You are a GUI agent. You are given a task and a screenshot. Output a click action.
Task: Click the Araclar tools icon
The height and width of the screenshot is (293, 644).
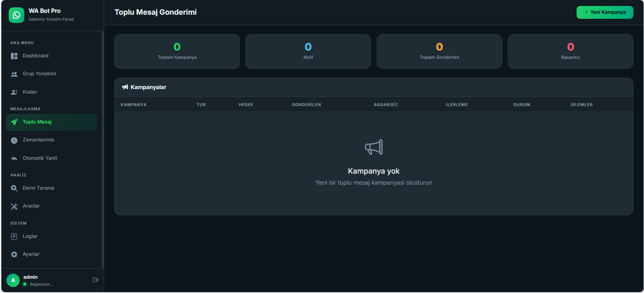(x=14, y=206)
